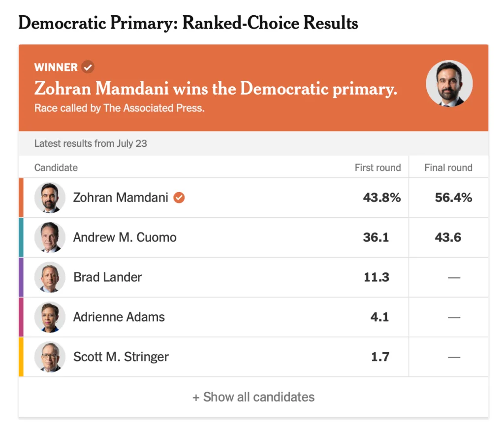Viewport: 504px width, 435px height.
Task: Click the yellow color bar beside Scott Stringer
Action: click(21, 357)
